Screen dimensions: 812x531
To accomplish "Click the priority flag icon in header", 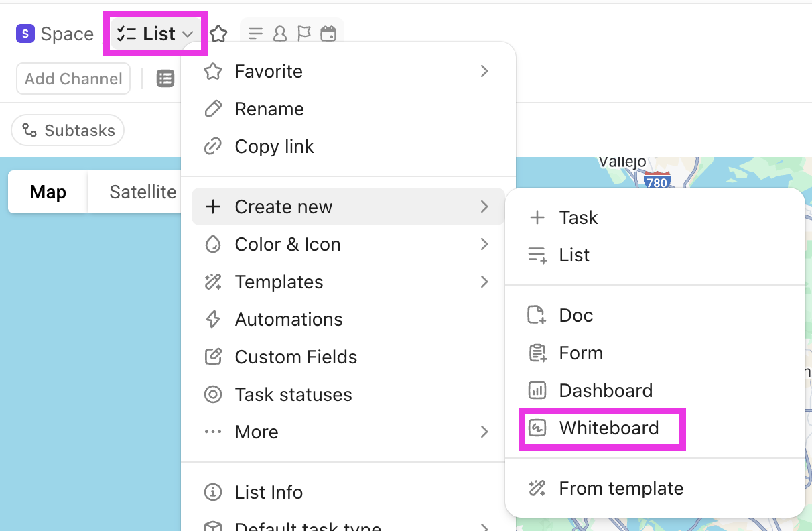I will (x=304, y=34).
